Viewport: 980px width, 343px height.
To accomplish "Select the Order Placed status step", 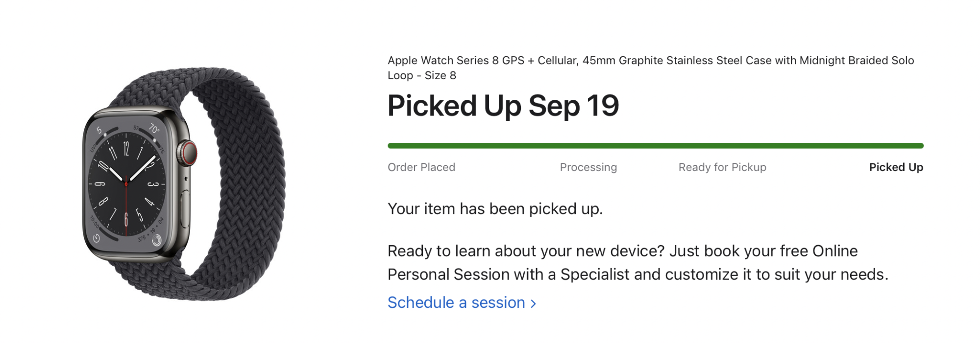I will pos(421,167).
